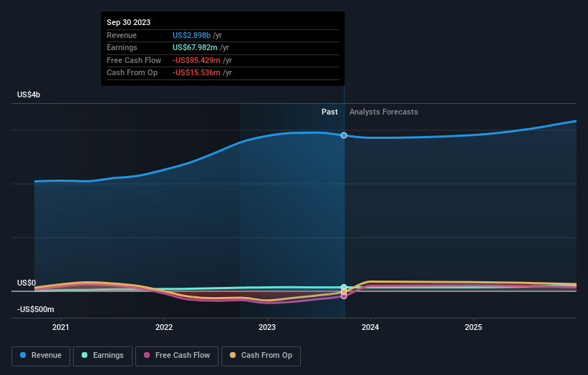Viewport: 588px width, 375px height.
Task: Click the Past label
Action: [x=329, y=112]
